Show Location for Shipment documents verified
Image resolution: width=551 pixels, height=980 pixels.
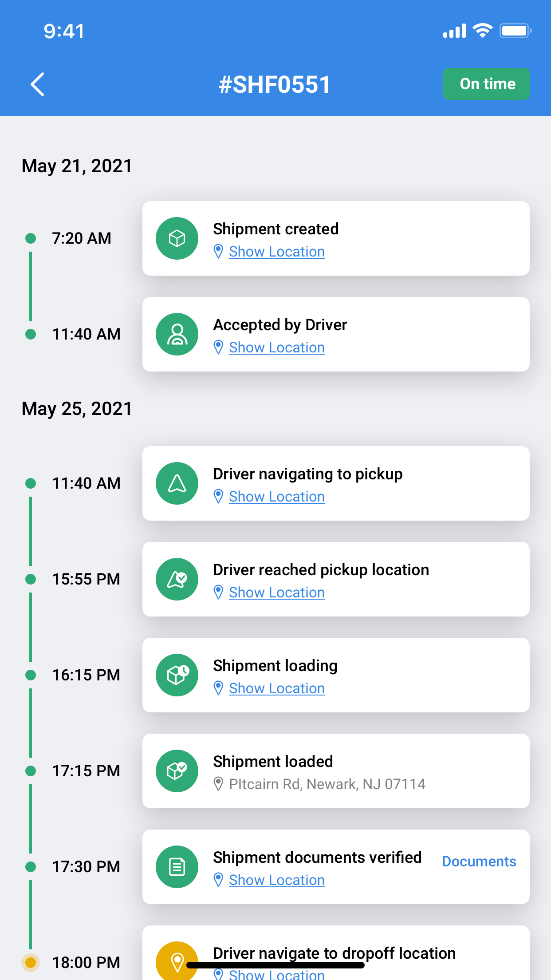tap(276, 880)
